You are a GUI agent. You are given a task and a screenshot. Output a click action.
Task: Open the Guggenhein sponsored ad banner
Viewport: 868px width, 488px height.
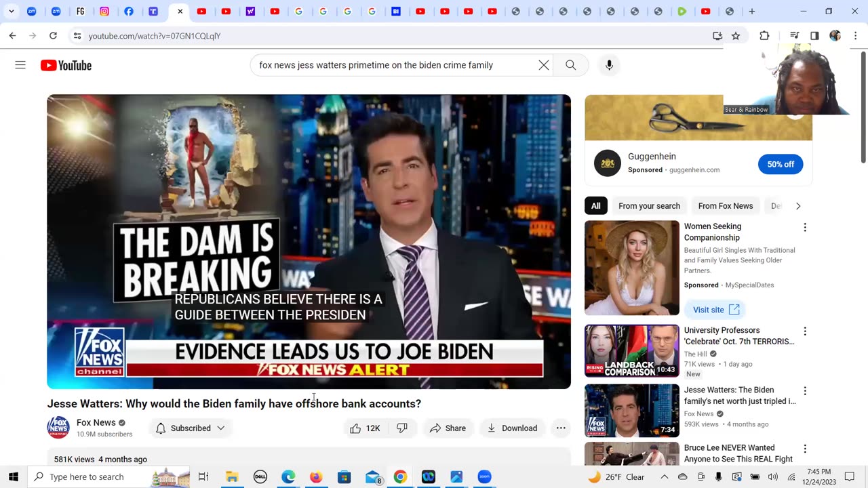click(698, 118)
